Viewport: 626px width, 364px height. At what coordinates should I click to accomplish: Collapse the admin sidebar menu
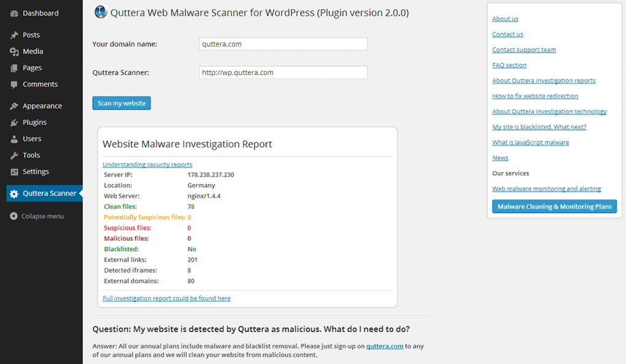(x=37, y=216)
